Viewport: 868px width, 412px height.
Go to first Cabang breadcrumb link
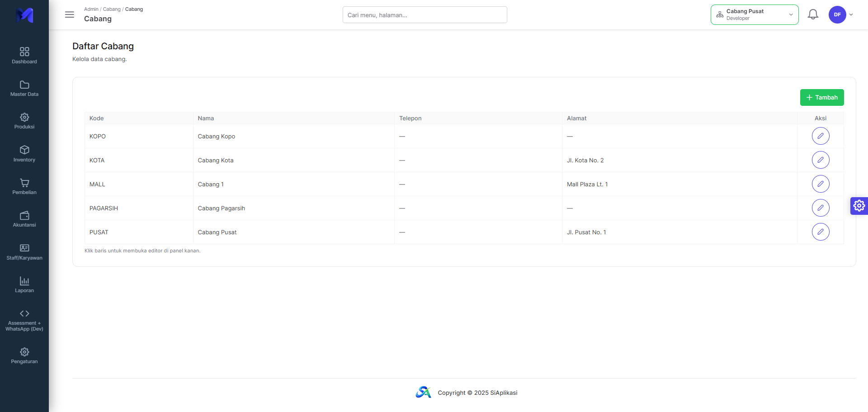(x=112, y=9)
